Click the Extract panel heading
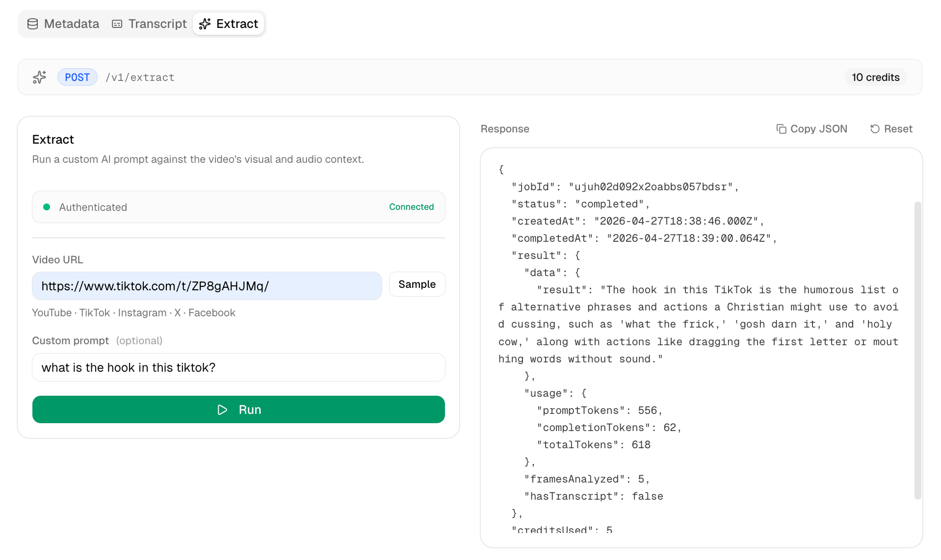Screen dimensions: 941x560 pos(53,139)
